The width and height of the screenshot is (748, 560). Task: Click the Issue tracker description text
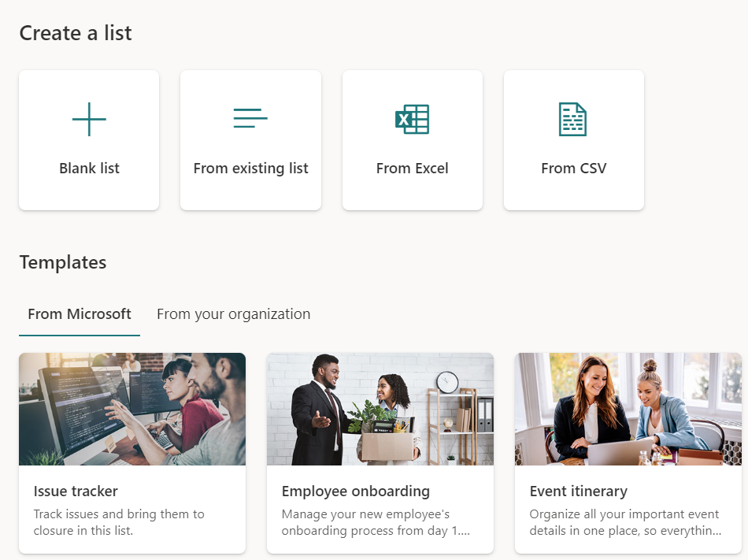[x=119, y=522]
